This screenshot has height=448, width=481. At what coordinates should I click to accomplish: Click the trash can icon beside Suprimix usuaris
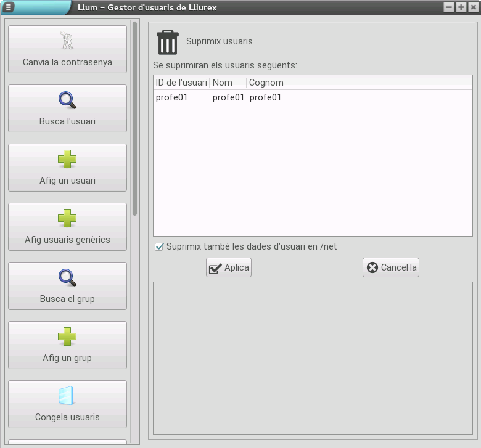(x=167, y=43)
